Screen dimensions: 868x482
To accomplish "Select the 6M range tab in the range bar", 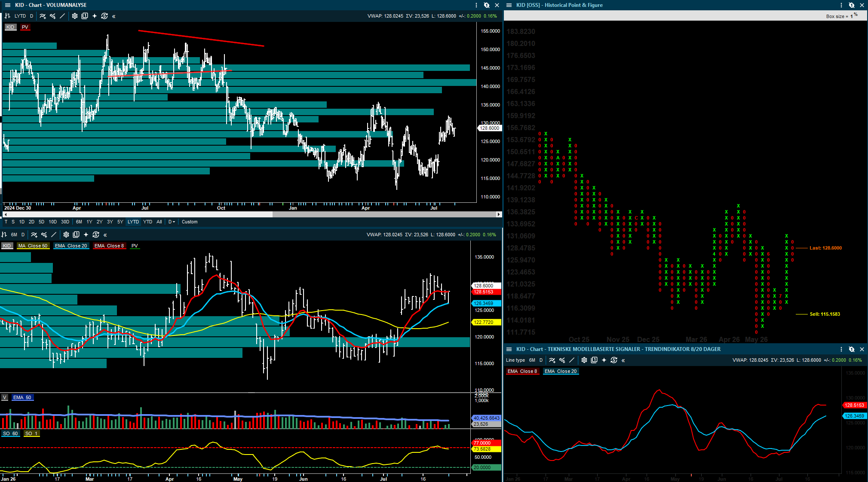I will [x=79, y=222].
